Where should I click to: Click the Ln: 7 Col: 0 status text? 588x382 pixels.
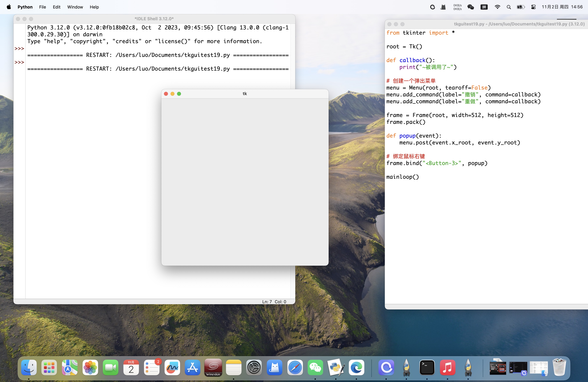274,302
